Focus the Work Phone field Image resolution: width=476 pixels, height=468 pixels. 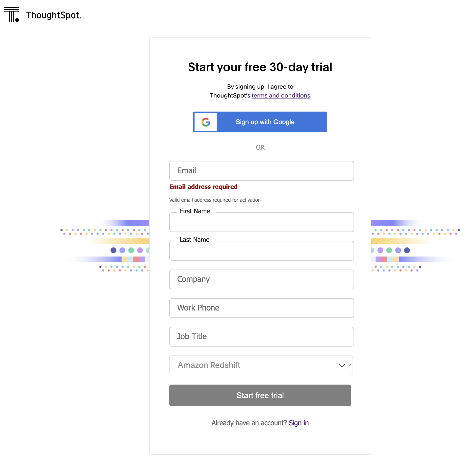pos(262,308)
